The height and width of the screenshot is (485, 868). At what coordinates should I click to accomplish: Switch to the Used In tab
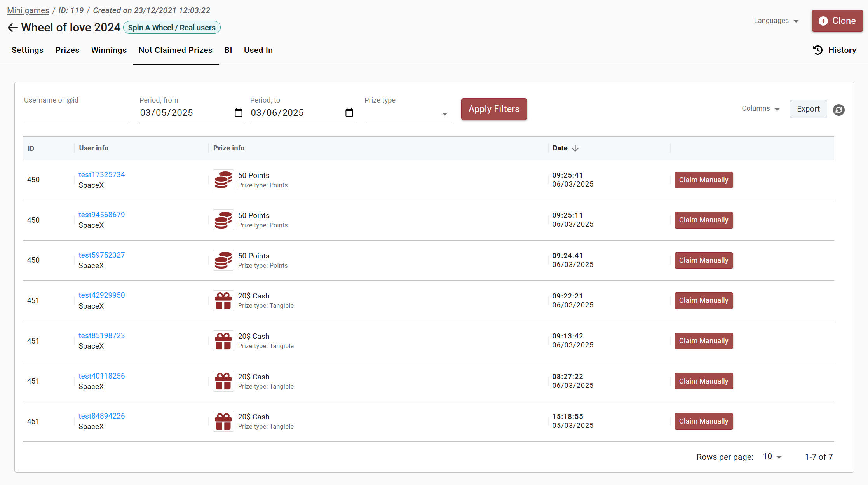[258, 50]
